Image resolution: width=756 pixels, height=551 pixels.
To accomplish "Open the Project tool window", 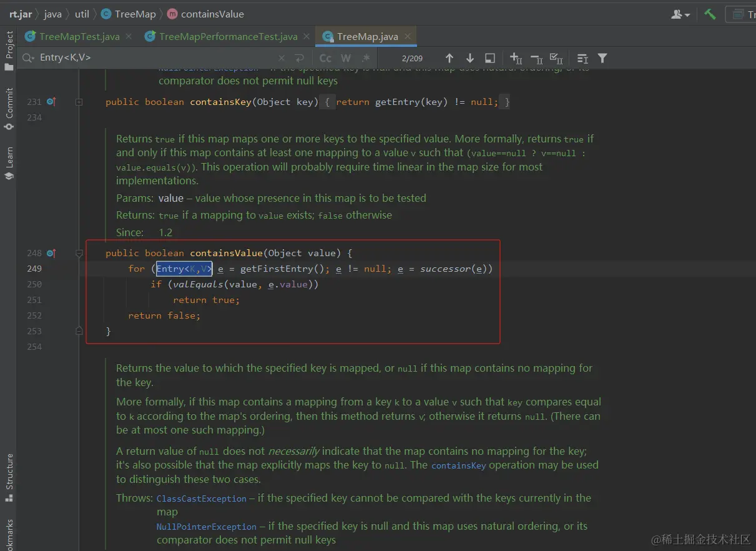I will (x=9, y=51).
